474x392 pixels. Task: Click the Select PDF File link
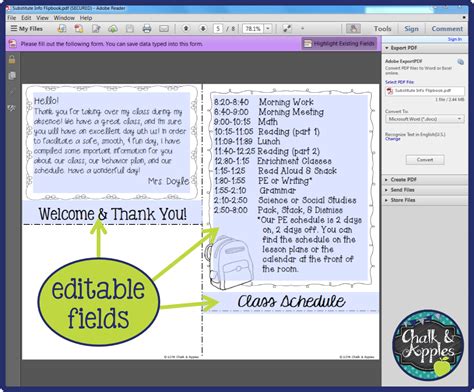pyautogui.click(x=399, y=82)
